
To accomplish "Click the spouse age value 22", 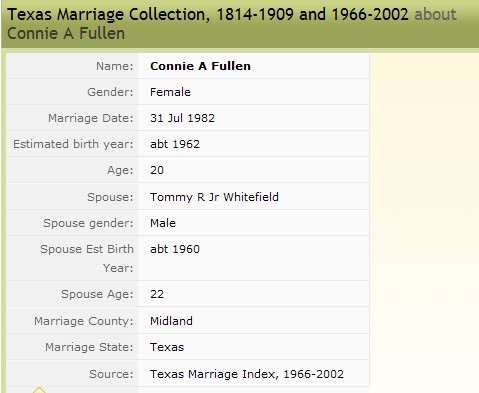I will pyautogui.click(x=157, y=294).
